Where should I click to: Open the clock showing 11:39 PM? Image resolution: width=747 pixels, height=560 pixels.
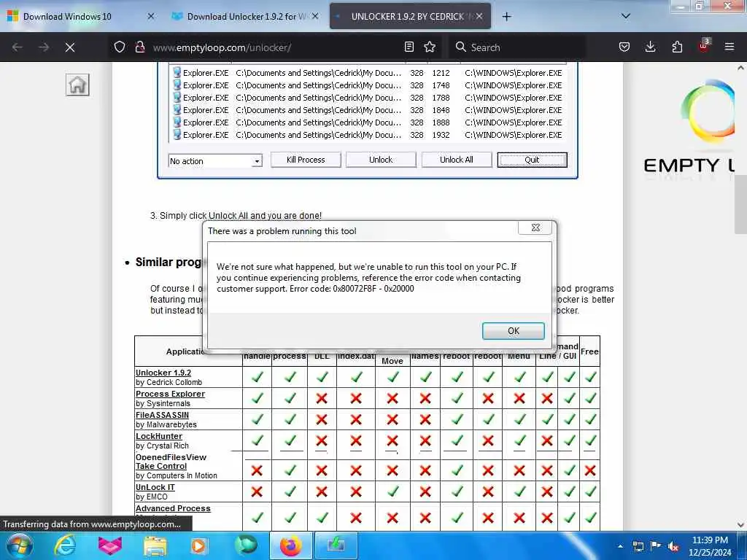coord(709,545)
